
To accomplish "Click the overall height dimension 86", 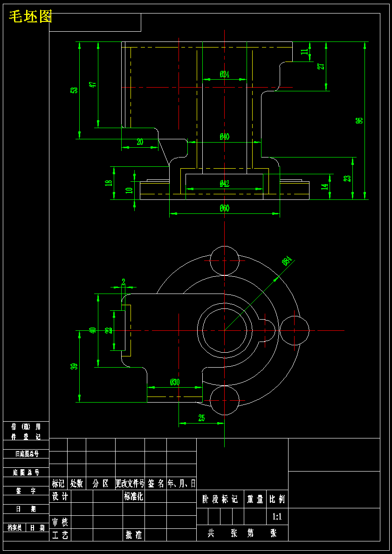I will tap(359, 121).
